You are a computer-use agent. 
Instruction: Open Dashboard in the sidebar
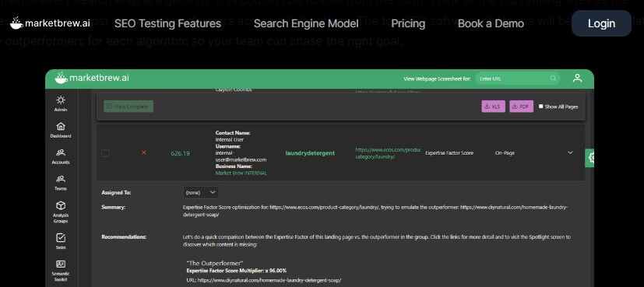tap(61, 130)
